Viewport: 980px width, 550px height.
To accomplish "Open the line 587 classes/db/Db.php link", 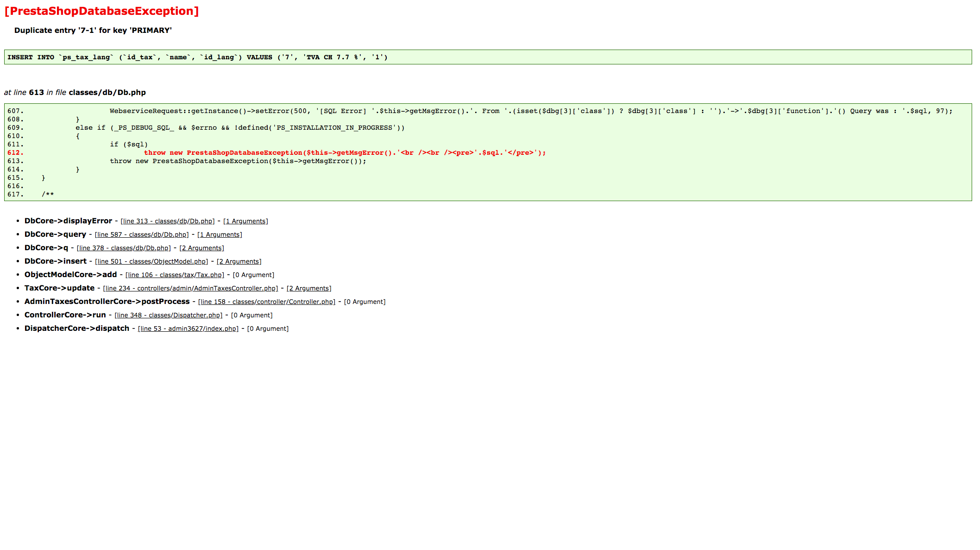I will (142, 235).
